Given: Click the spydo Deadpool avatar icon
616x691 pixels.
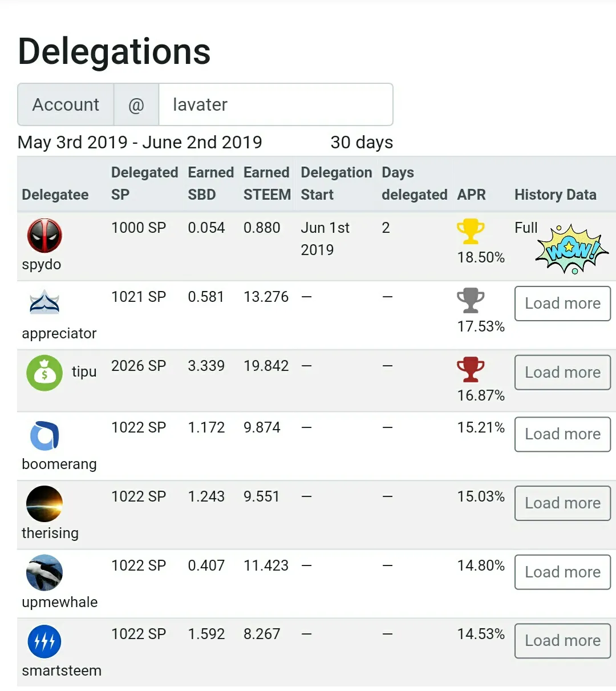Looking at the screenshot, I should click(x=44, y=235).
